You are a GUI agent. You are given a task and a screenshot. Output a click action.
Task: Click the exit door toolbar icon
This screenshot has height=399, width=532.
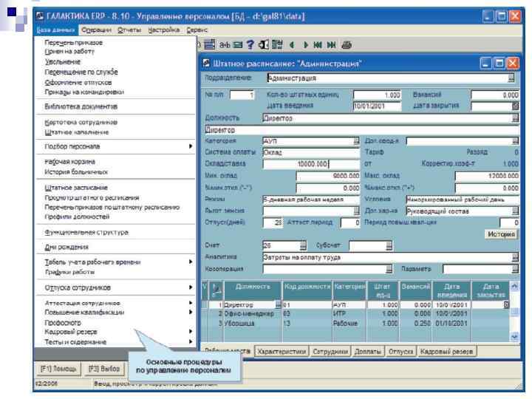point(264,45)
